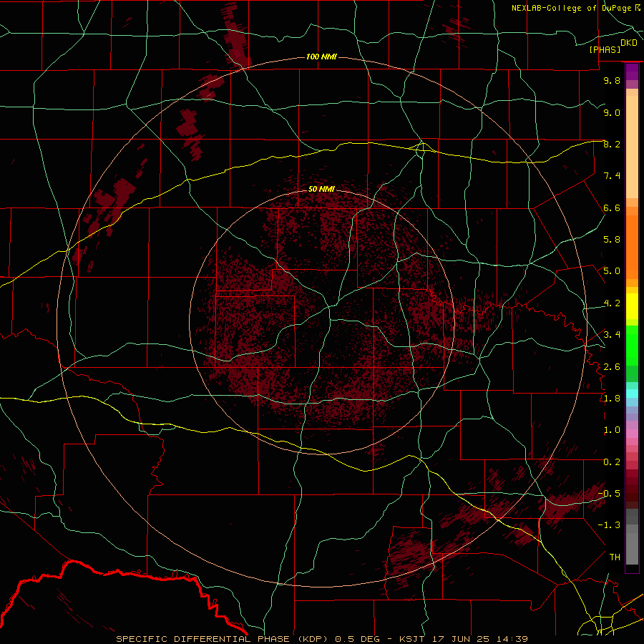Select the -0.5 scale label
The width and height of the screenshot is (644, 644).
click(609, 494)
